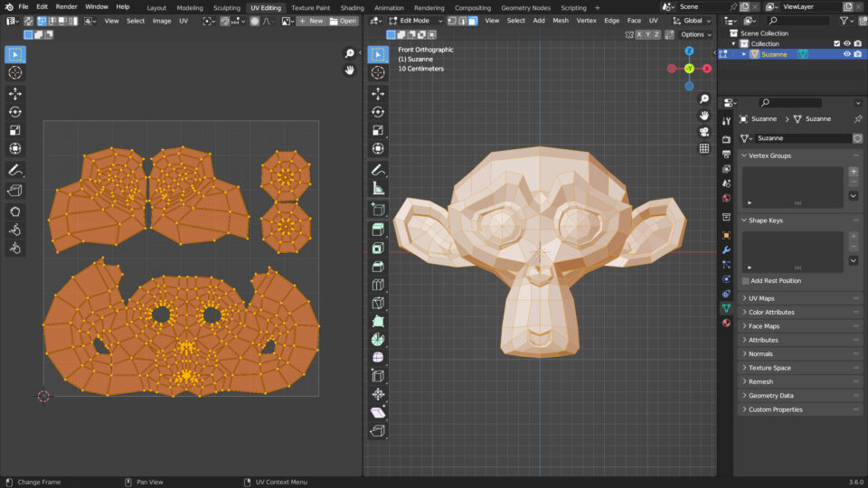
Task: Open the Edit Mode dropdown
Action: pos(415,21)
